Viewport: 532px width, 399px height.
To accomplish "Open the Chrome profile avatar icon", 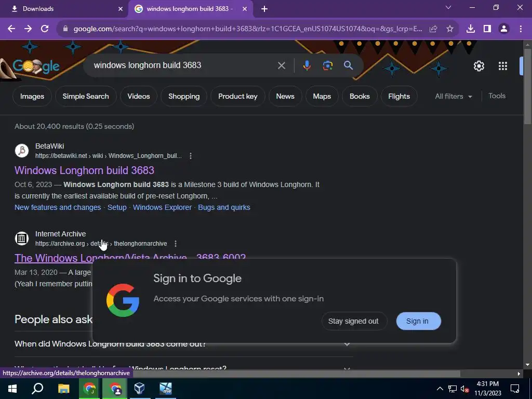I will [504, 29].
